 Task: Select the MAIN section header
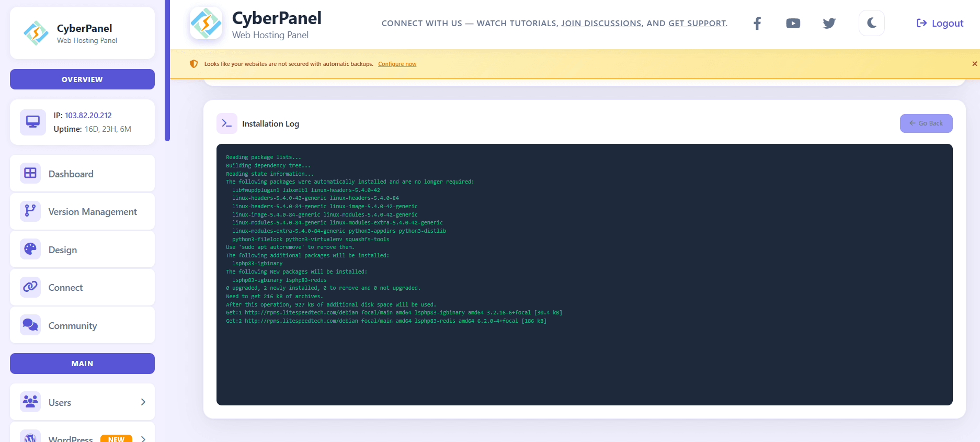(x=82, y=364)
